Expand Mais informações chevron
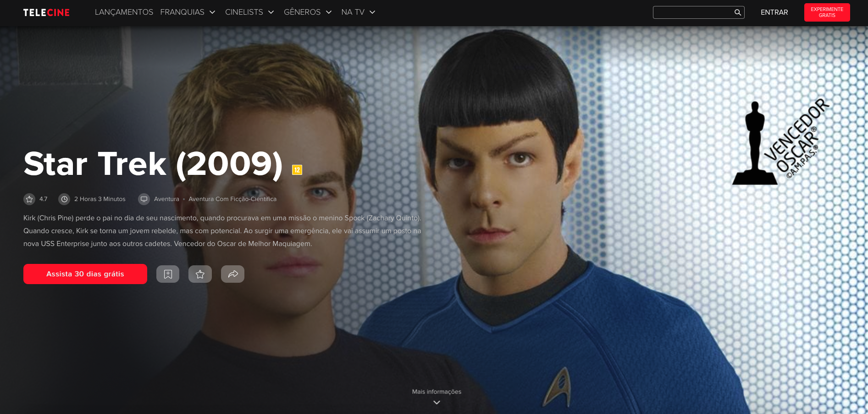 pyautogui.click(x=437, y=403)
